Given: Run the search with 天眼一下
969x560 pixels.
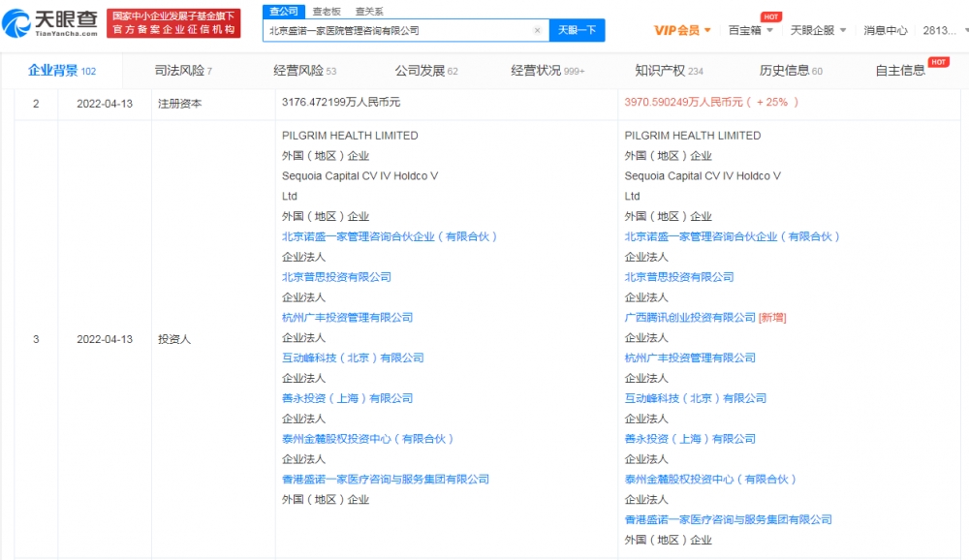Looking at the screenshot, I should click(x=577, y=30).
